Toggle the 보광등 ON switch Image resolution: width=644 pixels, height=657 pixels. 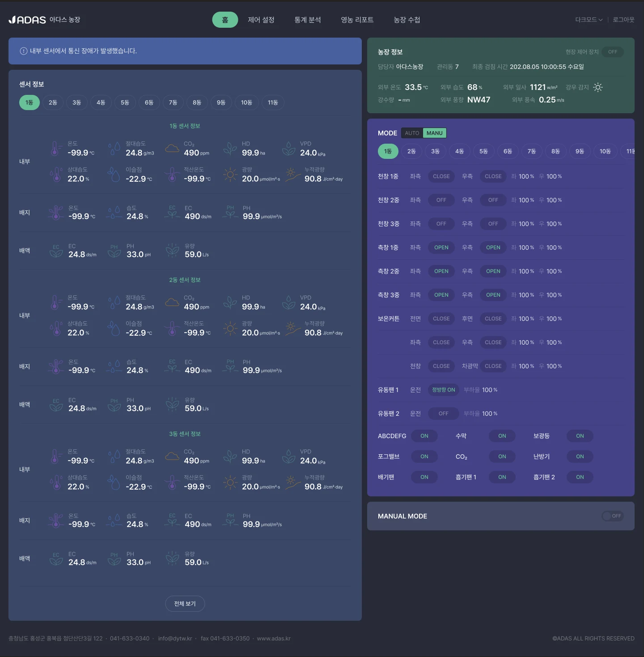click(x=580, y=436)
